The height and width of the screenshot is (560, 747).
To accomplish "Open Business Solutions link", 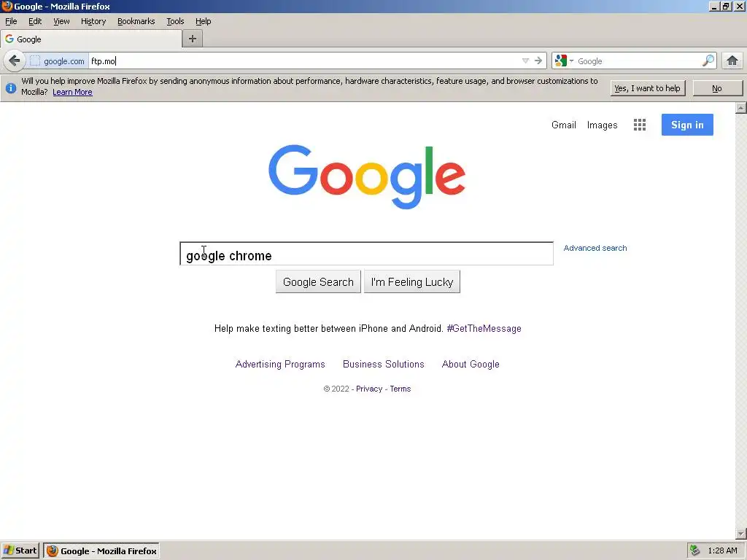I will (384, 365).
